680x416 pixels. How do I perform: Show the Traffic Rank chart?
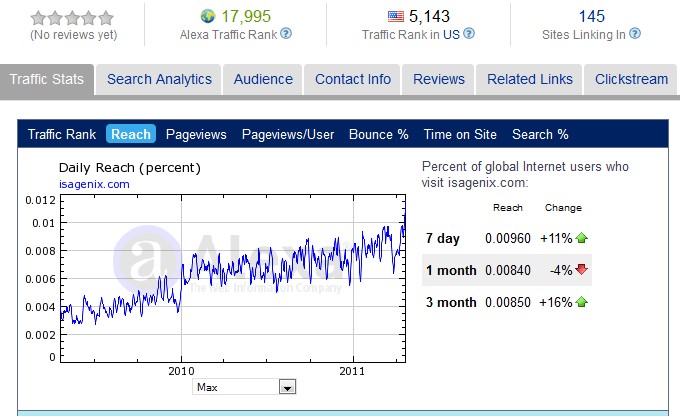(x=62, y=134)
